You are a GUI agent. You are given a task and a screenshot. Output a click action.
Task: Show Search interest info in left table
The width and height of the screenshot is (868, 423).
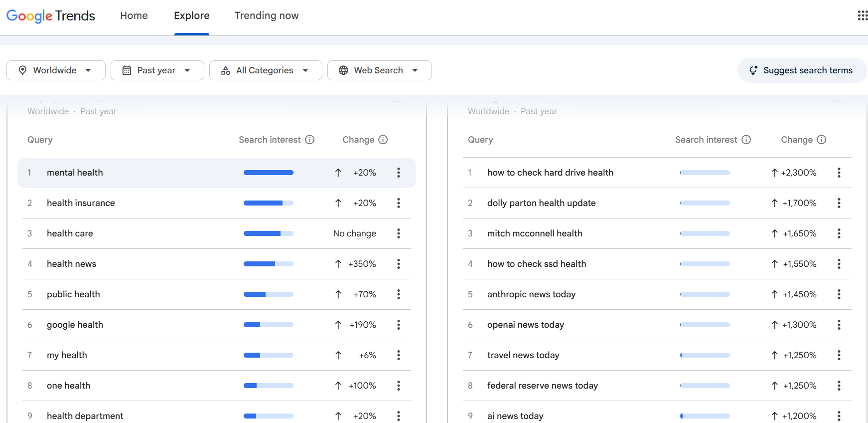[310, 140]
